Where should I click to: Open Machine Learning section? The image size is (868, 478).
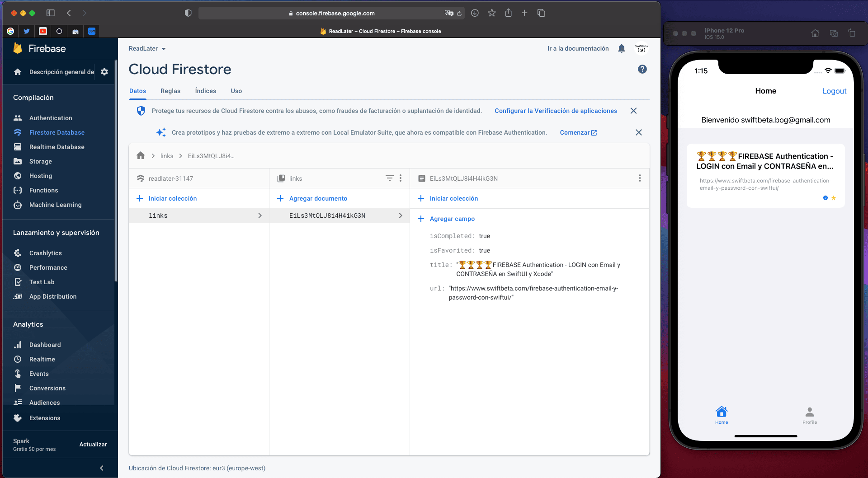click(55, 205)
